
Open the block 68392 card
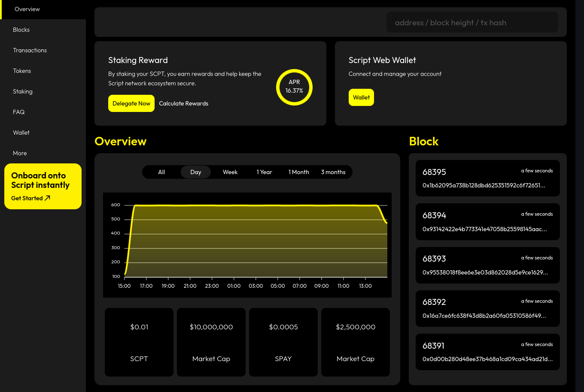(487, 308)
